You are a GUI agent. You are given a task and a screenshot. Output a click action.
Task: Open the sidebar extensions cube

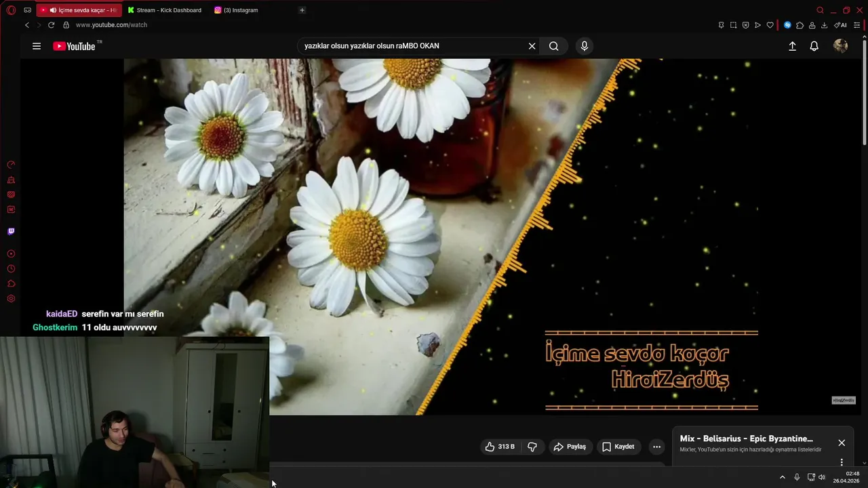coord(11,284)
